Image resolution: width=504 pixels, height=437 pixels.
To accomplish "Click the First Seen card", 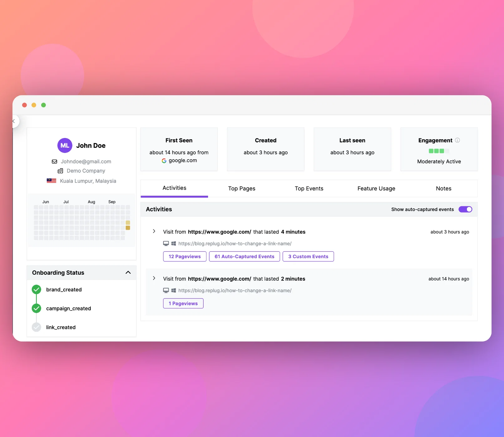I will coord(179,149).
